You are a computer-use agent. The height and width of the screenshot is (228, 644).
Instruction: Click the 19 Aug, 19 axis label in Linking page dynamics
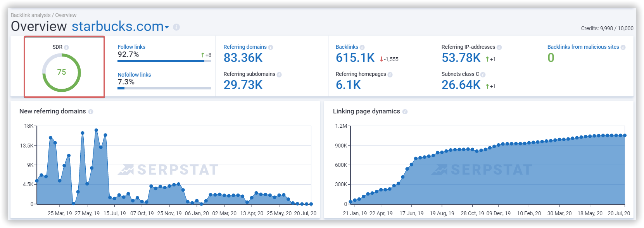point(442,213)
